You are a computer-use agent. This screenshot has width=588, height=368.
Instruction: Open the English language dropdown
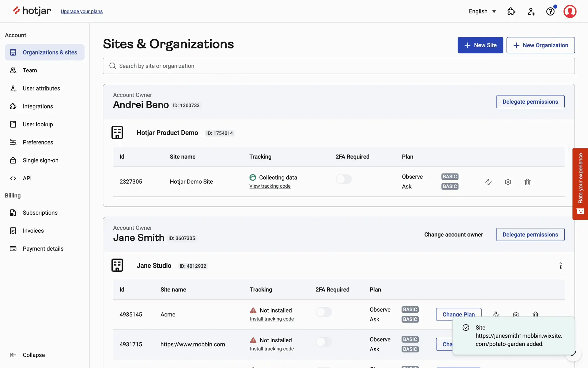coord(482,11)
